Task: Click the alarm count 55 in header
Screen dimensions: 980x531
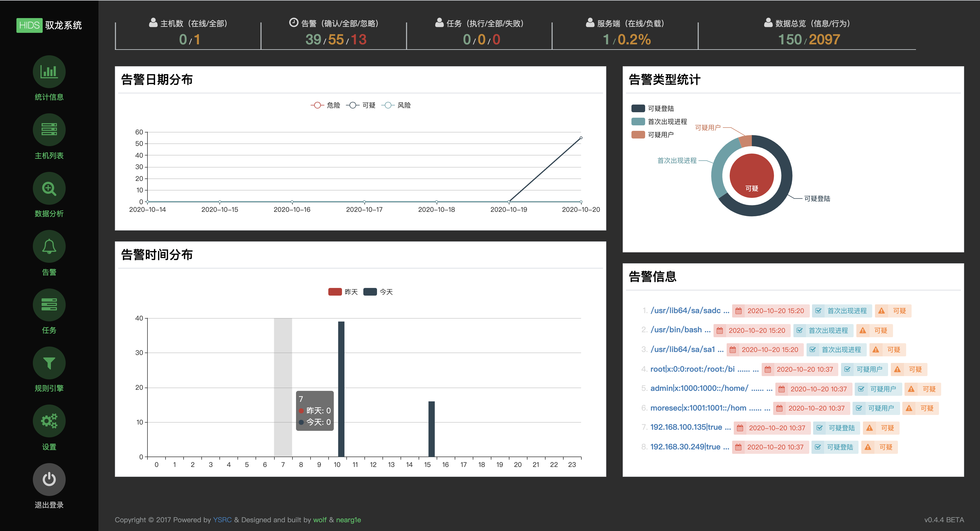Action: pos(336,40)
